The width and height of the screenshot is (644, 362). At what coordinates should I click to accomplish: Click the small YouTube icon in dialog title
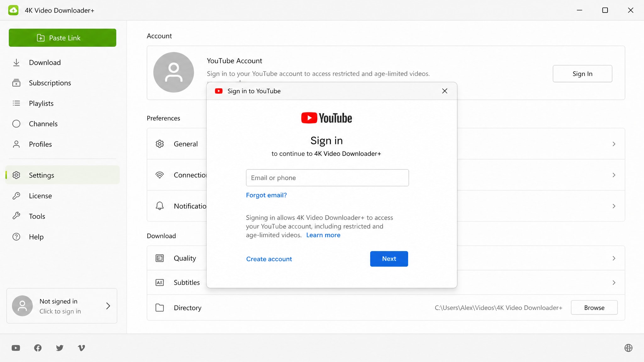point(219,91)
